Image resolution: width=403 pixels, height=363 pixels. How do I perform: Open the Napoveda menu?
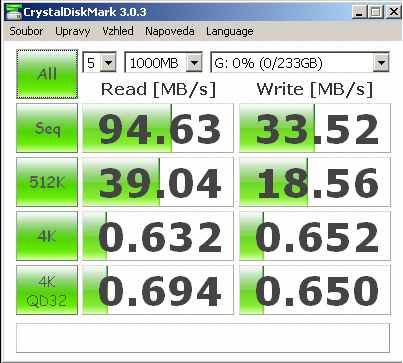pyautogui.click(x=170, y=31)
